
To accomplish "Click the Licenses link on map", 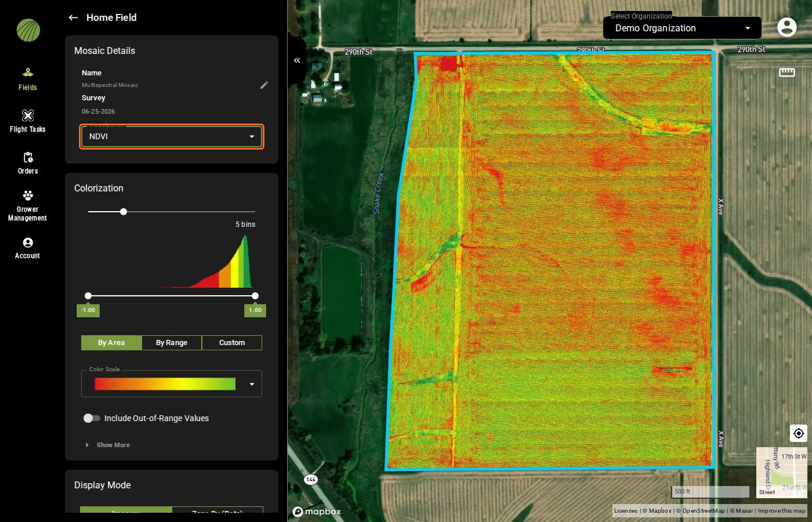I will (x=625, y=511).
